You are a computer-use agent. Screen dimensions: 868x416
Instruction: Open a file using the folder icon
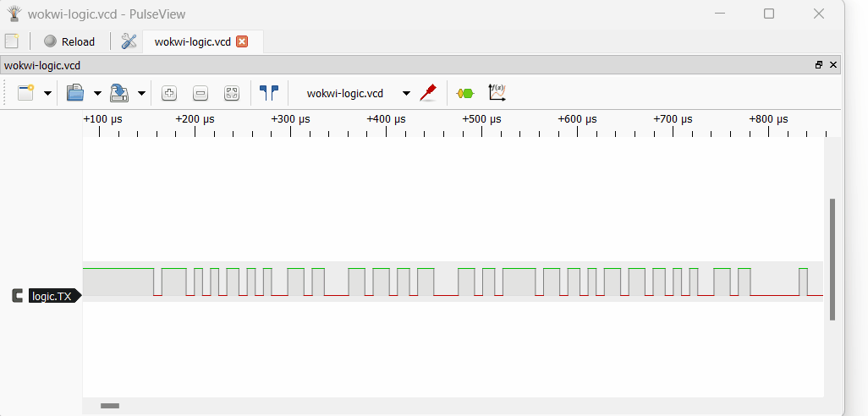tap(74, 93)
